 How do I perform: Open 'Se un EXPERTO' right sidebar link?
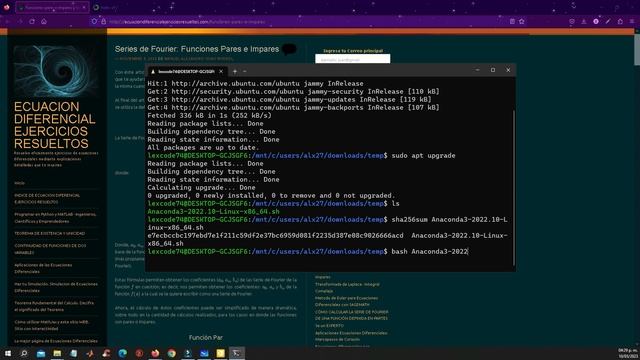tap(329, 326)
